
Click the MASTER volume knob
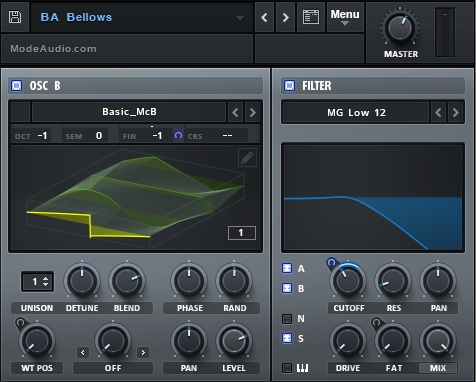tap(400, 28)
